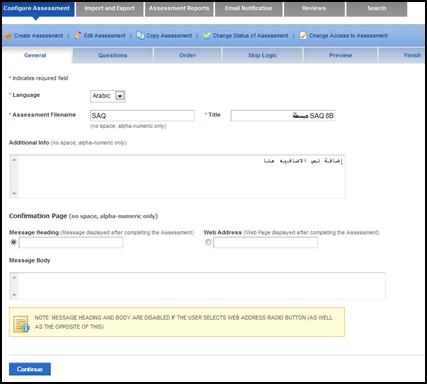
Task: Switch to the Finish step tab
Action: [x=402, y=55]
